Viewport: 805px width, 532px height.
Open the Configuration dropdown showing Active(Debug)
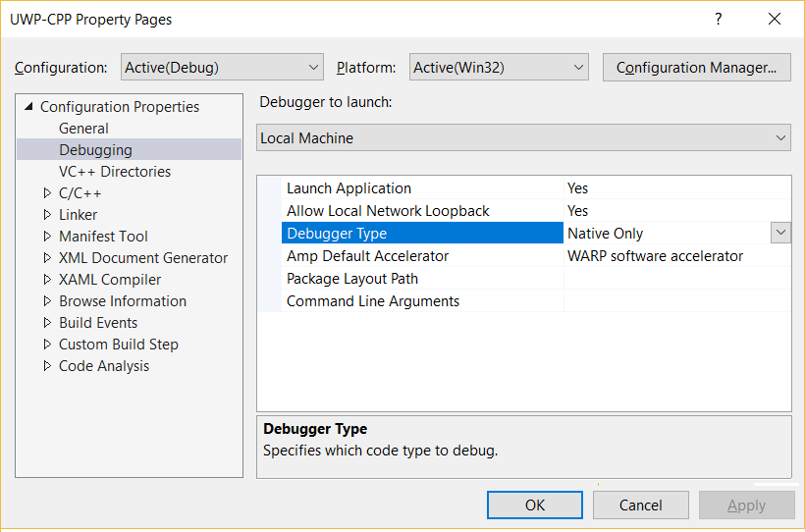222,68
